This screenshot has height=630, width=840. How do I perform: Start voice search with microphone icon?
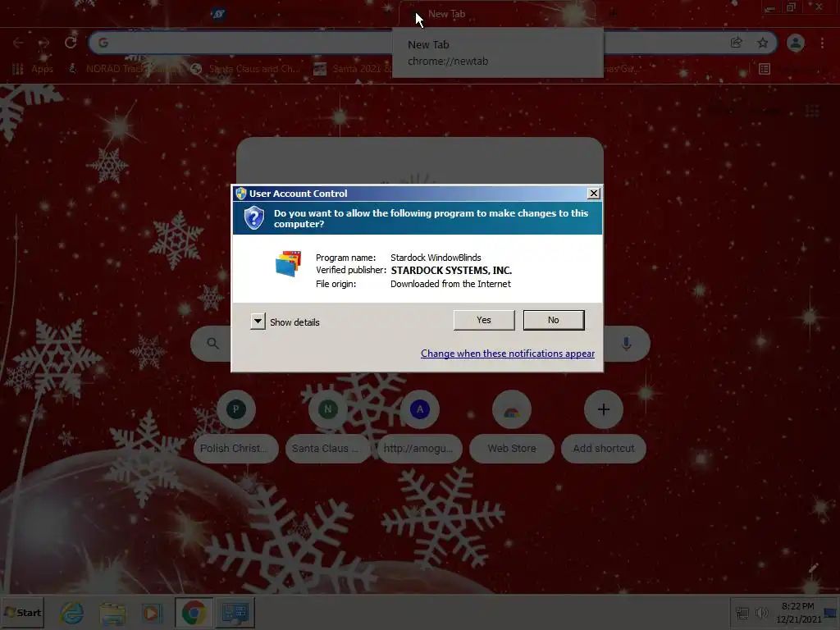pos(626,344)
